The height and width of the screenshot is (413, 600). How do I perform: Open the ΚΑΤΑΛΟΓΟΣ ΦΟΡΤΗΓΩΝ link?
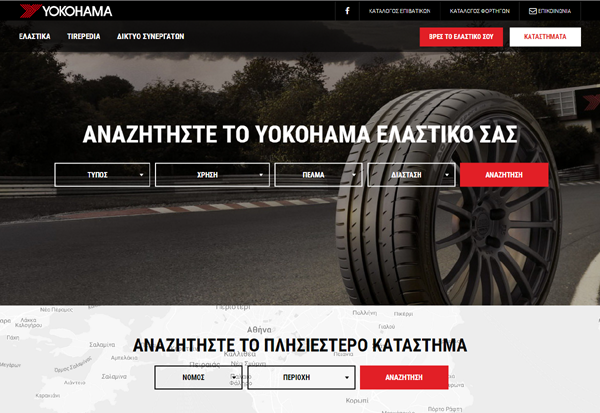pyautogui.click(x=479, y=11)
